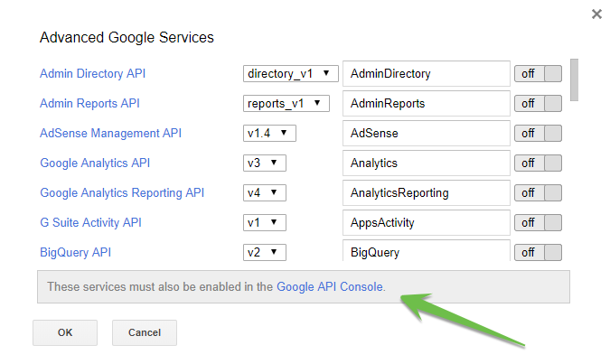
Task: Toggle Admin Directory API on
Action: pos(538,73)
